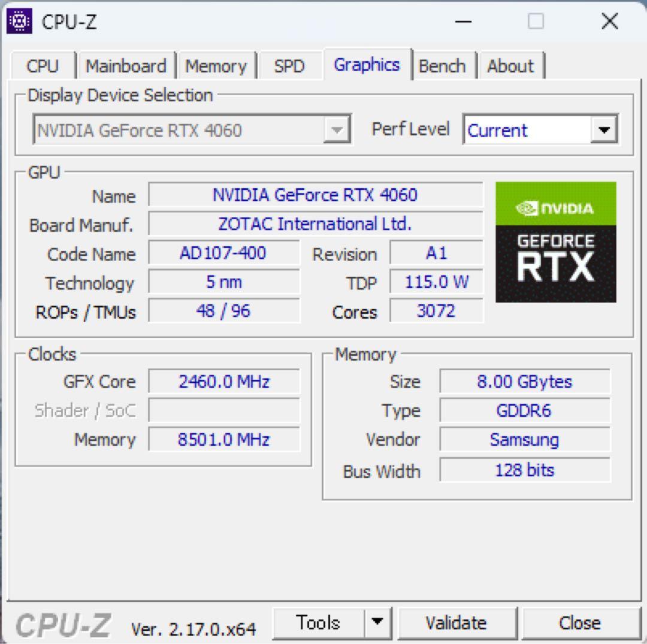Switch to the CPU tab

coord(42,66)
